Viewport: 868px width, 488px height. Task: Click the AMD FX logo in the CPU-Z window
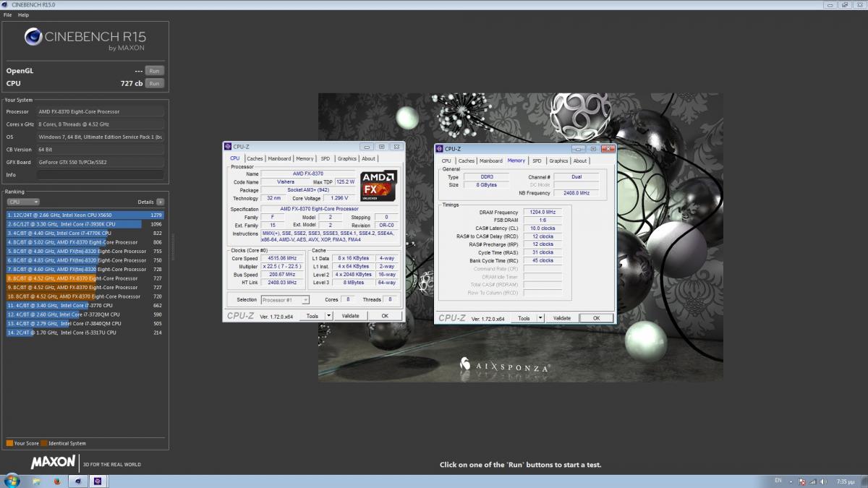pos(378,186)
